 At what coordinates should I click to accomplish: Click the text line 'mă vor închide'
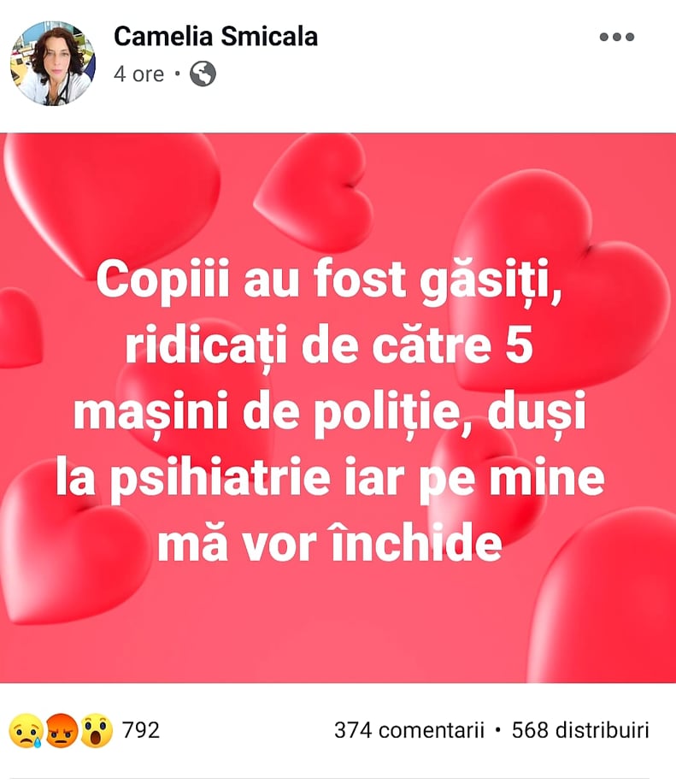[330, 545]
